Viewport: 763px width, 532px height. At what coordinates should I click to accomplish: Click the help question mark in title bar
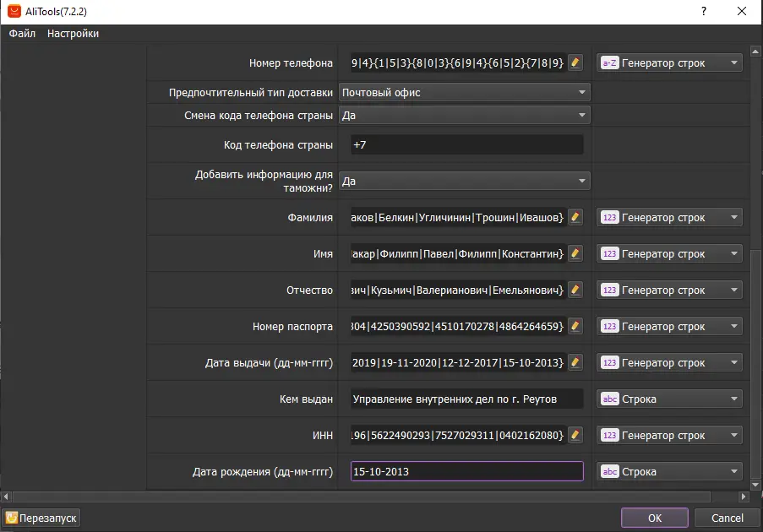pos(704,11)
